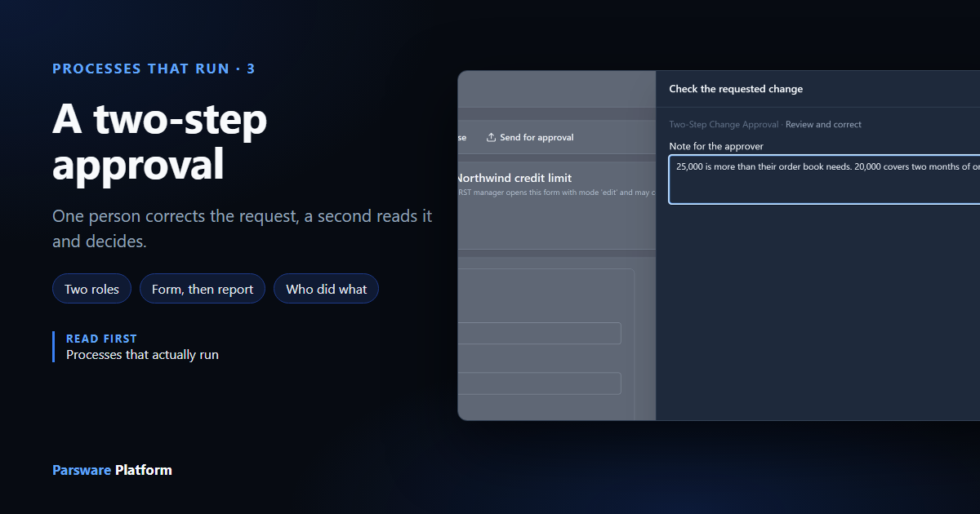The height and width of the screenshot is (514, 980).
Task: Click the Send for approval upload icon
Action: point(491,137)
